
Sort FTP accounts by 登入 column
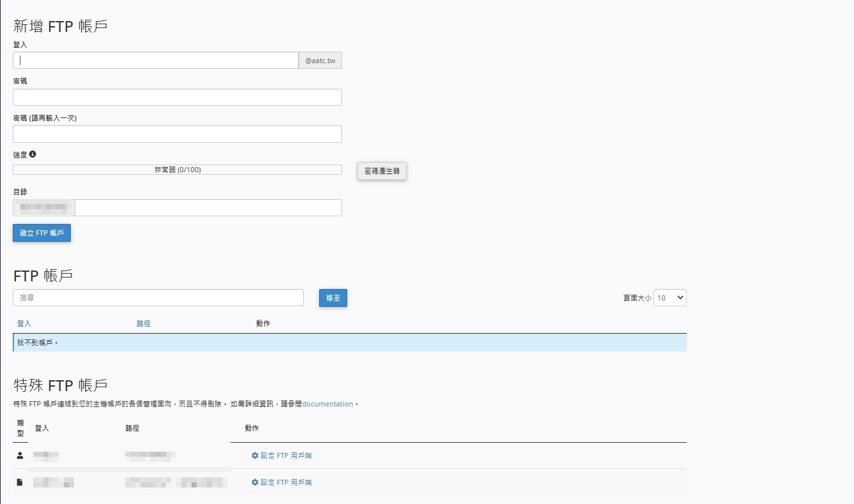pyautogui.click(x=24, y=323)
